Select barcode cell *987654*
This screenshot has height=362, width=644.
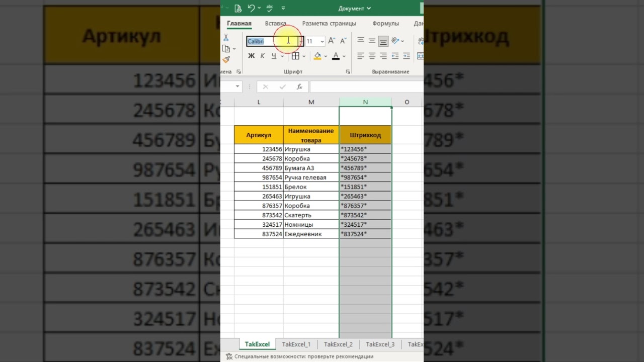pyautogui.click(x=365, y=177)
